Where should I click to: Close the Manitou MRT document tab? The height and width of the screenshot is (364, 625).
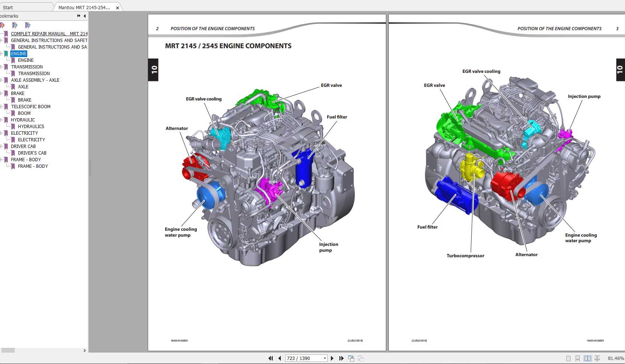[x=118, y=8]
